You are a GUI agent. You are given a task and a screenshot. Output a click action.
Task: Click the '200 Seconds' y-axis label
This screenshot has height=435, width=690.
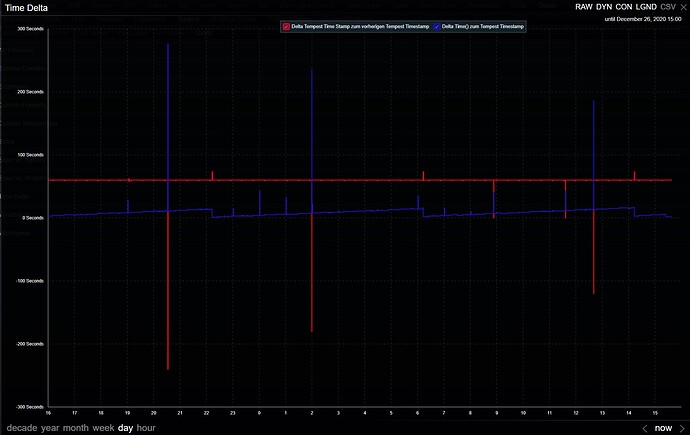(x=30, y=92)
